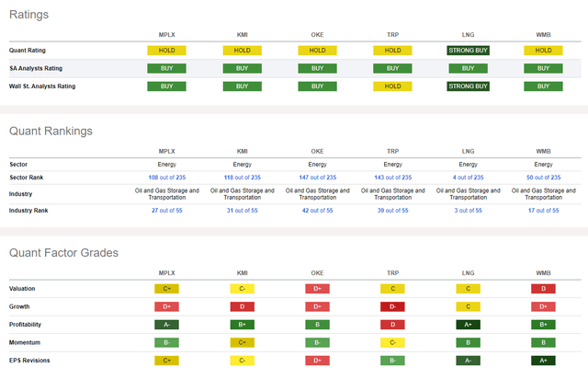This screenshot has height=379, width=588.
Task: Click the TRP Wall St. Analysts HOLD badge
Action: pos(392,86)
